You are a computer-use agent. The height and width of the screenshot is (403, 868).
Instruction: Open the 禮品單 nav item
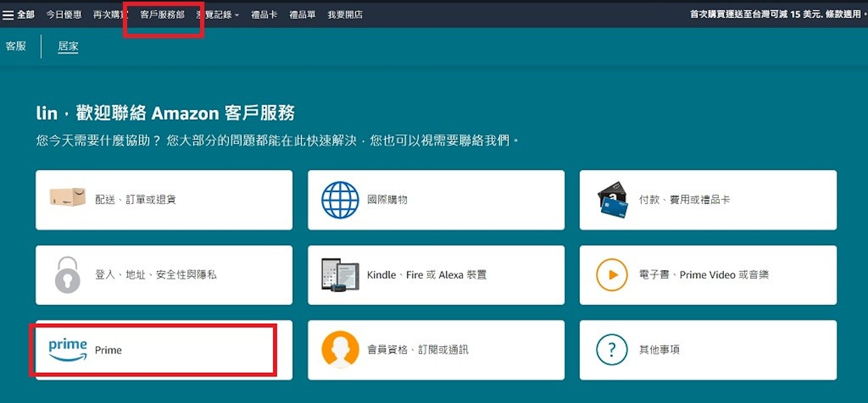pyautogui.click(x=302, y=15)
